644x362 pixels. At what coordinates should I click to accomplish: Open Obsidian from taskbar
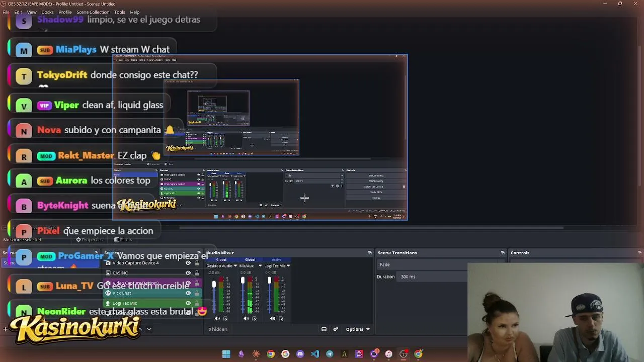[x=241, y=354]
